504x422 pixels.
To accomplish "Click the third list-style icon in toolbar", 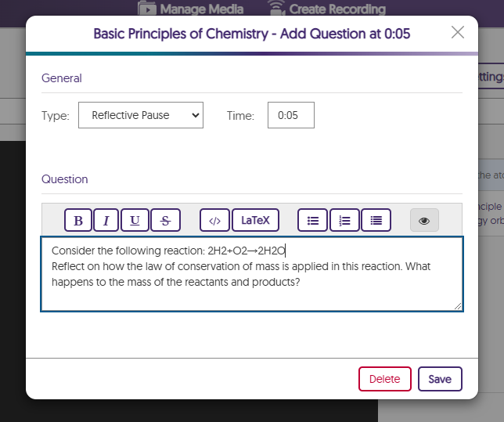I will coord(376,220).
